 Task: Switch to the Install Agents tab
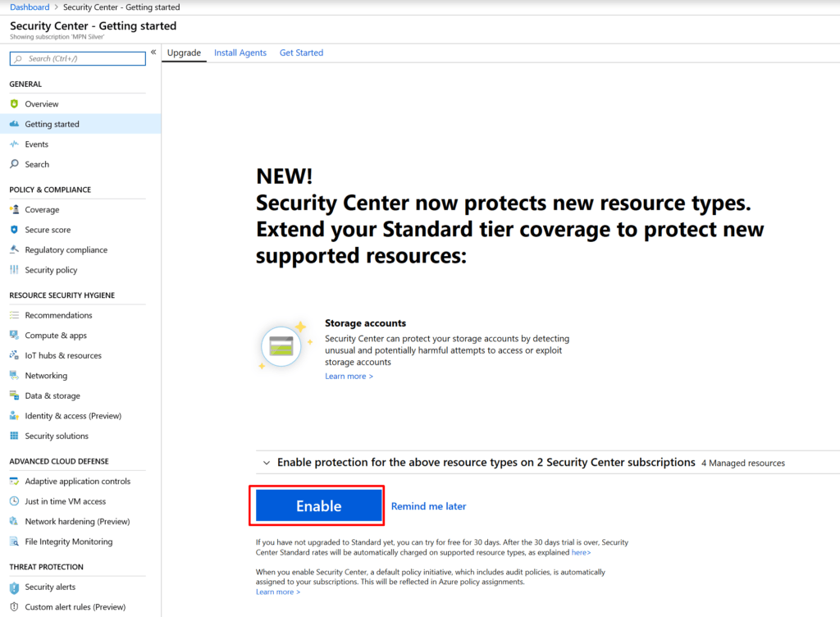(240, 53)
